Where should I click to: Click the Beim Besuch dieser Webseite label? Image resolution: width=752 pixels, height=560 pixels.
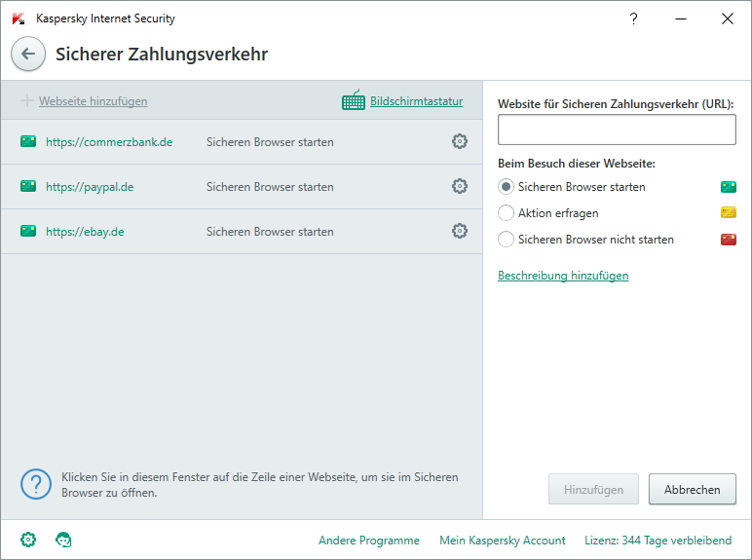[577, 164]
